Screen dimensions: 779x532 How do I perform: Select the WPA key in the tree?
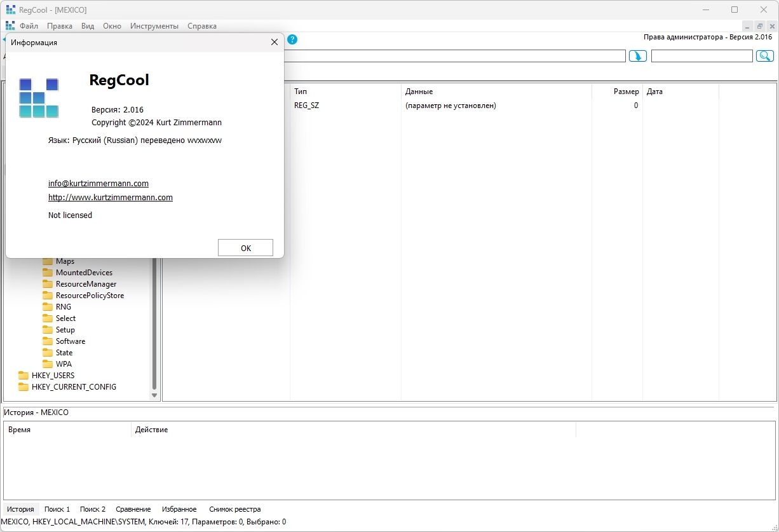[x=64, y=364]
